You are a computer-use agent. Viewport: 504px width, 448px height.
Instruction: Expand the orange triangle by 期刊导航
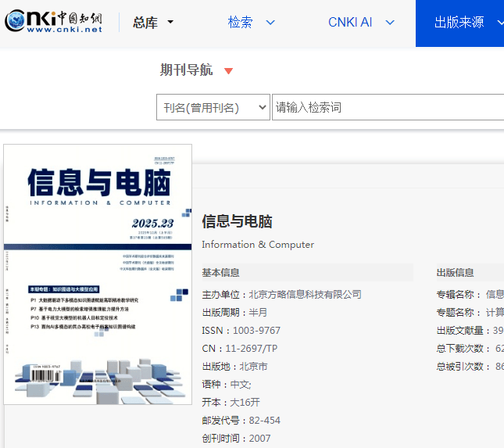pyautogui.click(x=228, y=71)
